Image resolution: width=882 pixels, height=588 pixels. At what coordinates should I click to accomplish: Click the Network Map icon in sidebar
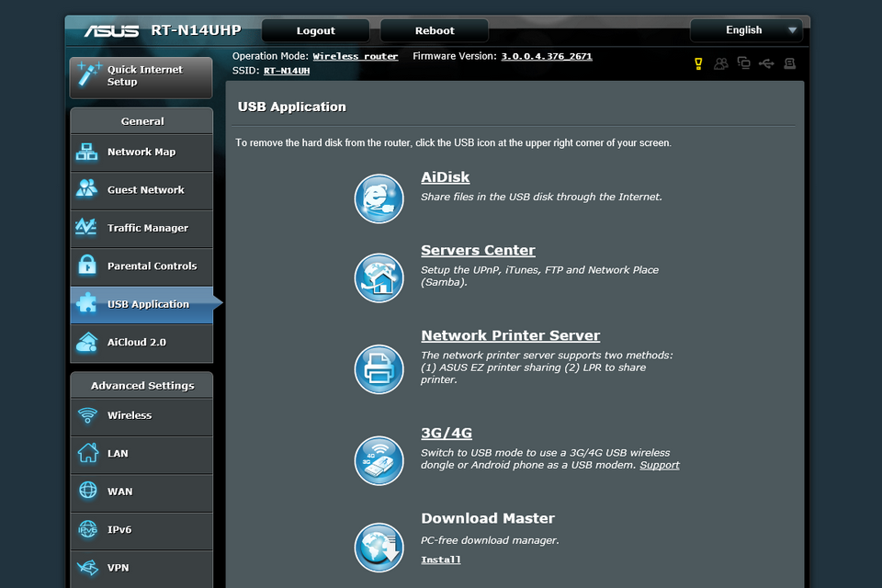(86, 152)
